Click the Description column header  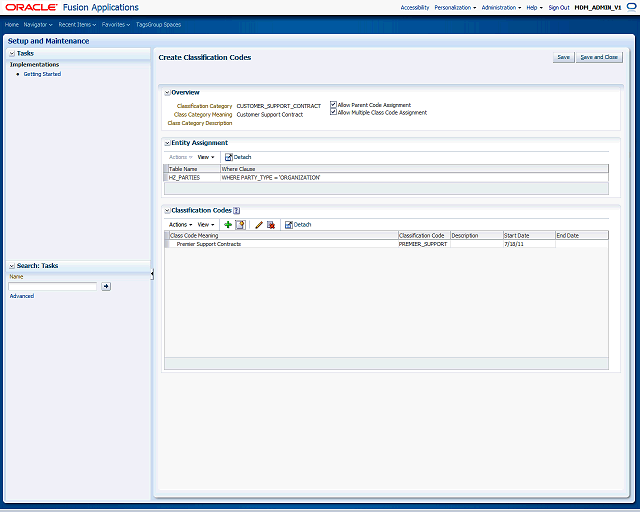pyautogui.click(x=477, y=236)
